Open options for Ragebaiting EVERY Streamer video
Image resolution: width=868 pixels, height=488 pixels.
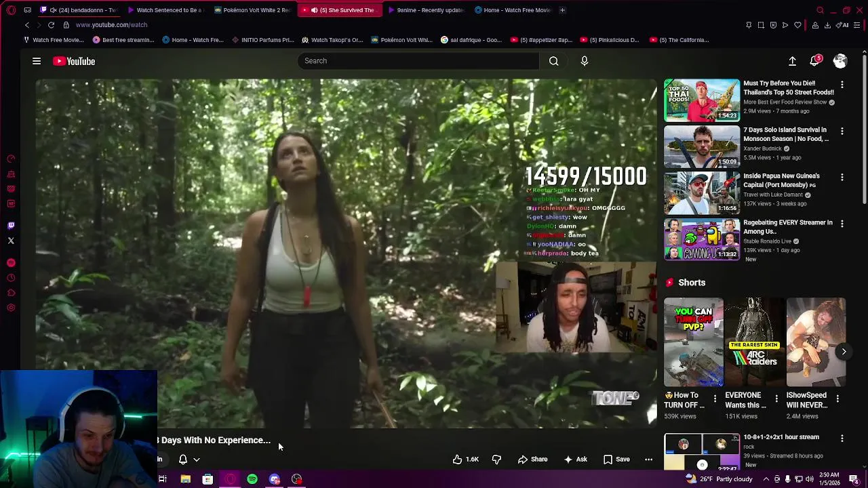(x=842, y=224)
